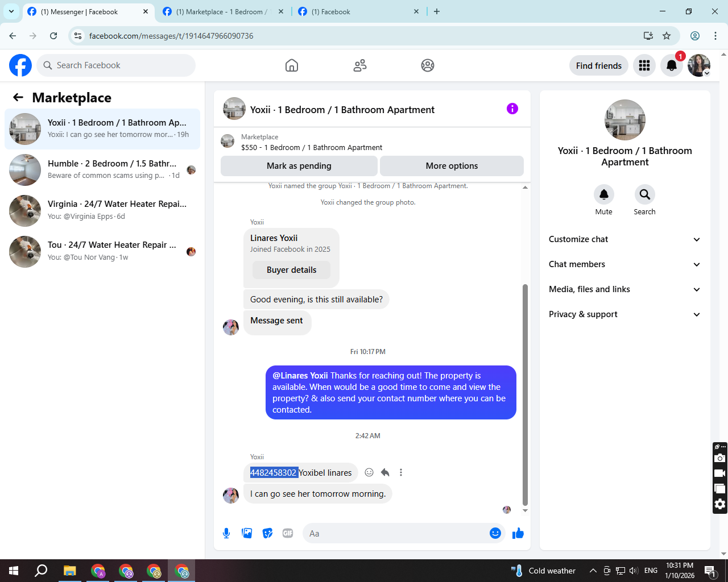Open the $550 1 Bedroom listing link
Viewport: 728px width, 582px height.
pos(312,147)
